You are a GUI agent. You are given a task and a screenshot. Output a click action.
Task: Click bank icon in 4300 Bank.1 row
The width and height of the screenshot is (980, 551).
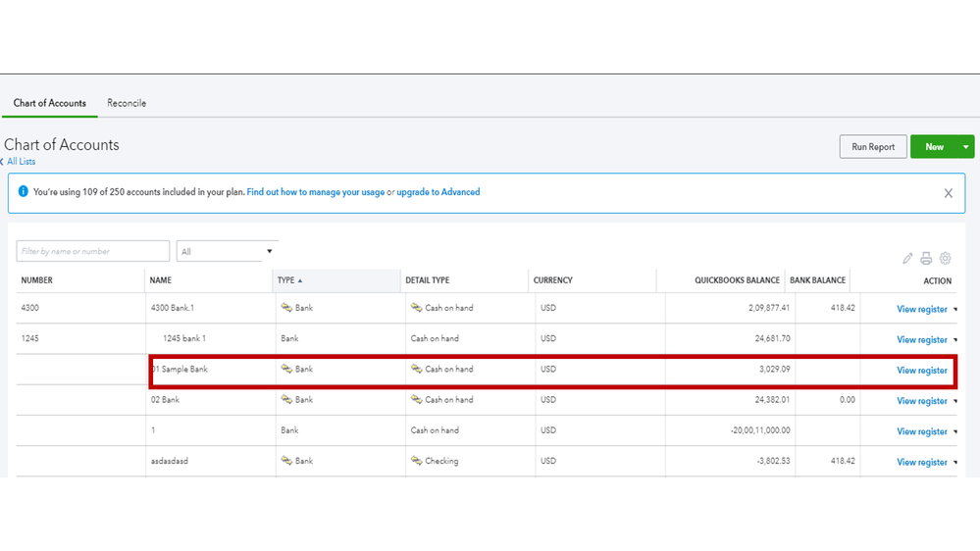click(x=286, y=308)
